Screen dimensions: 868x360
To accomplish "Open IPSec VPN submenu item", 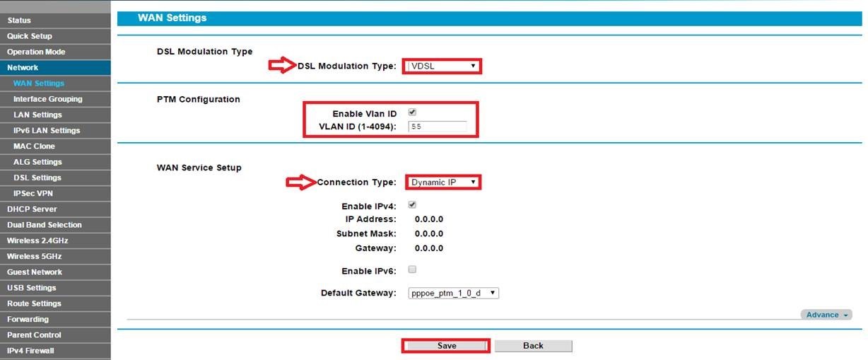I will coord(55,193).
